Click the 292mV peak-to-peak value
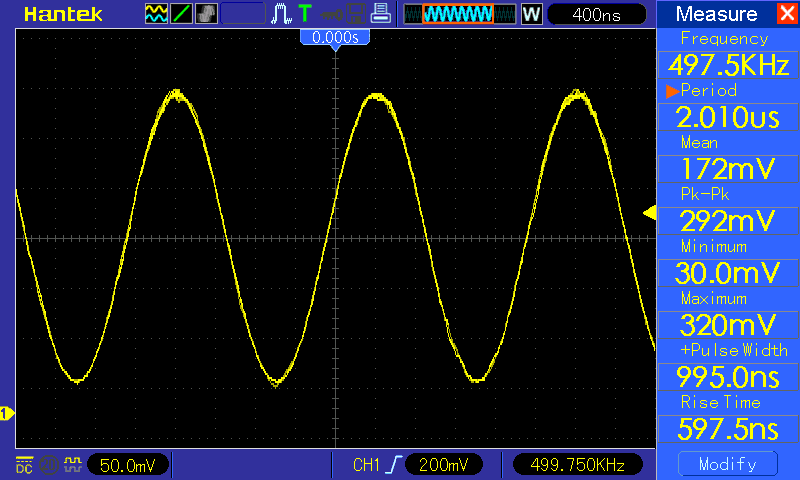800x480 pixels. 729,221
